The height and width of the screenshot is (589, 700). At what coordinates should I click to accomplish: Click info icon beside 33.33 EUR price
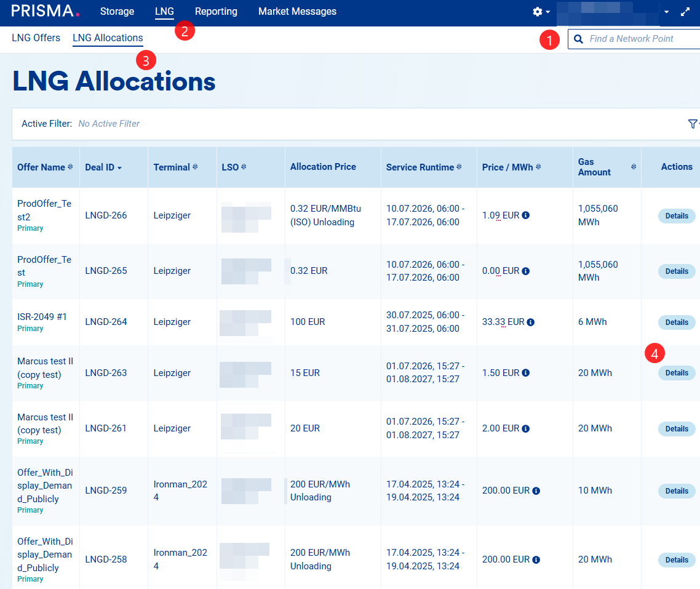(531, 322)
